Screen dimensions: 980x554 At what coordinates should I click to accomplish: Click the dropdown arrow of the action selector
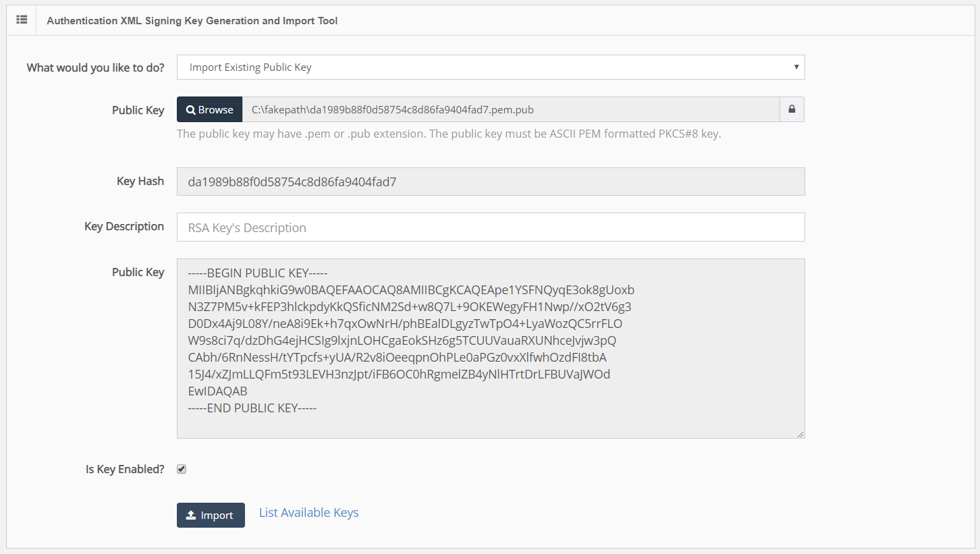click(x=796, y=67)
